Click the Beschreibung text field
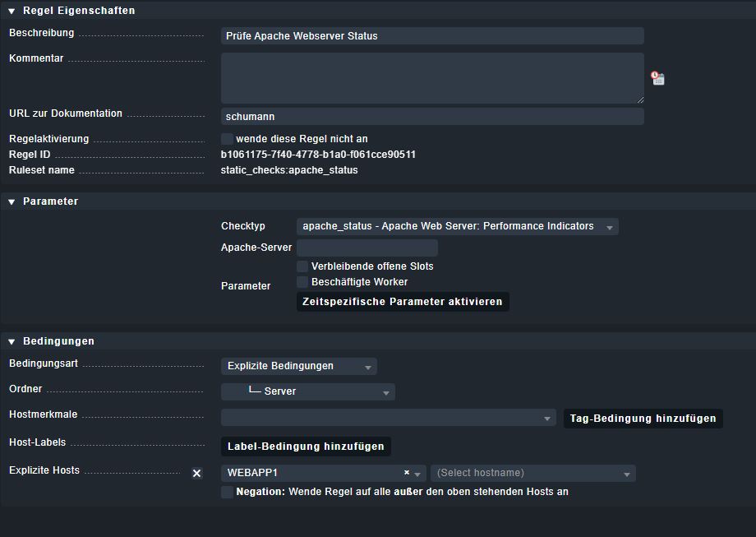The image size is (756, 537). (x=431, y=35)
